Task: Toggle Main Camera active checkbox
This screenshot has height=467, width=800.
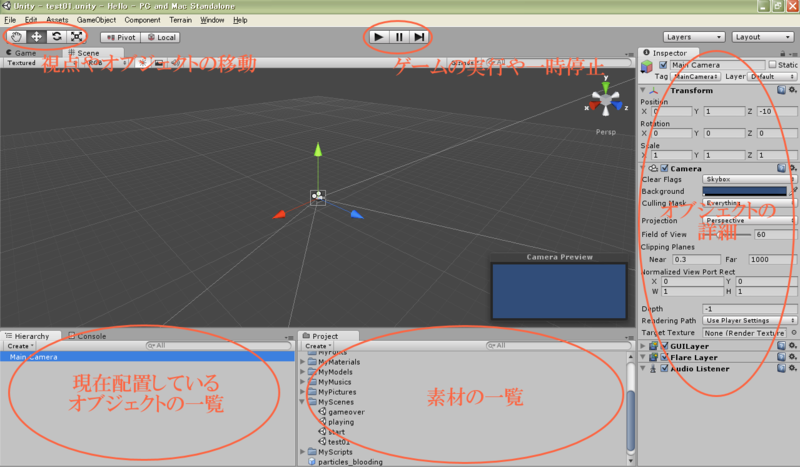Action: (x=663, y=65)
